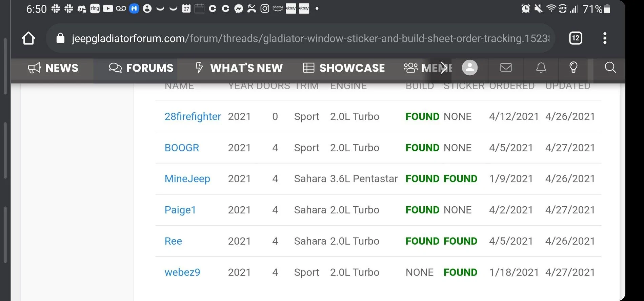This screenshot has height=301, width=644.
Task: Tap the muted sound status icon
Action: click(538, 8)
